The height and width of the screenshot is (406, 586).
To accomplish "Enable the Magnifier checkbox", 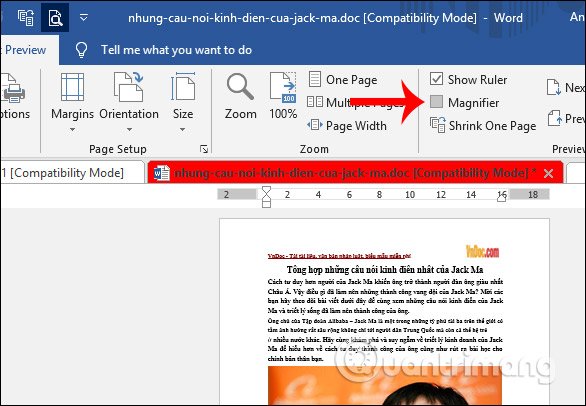I will tap(436, 102).
